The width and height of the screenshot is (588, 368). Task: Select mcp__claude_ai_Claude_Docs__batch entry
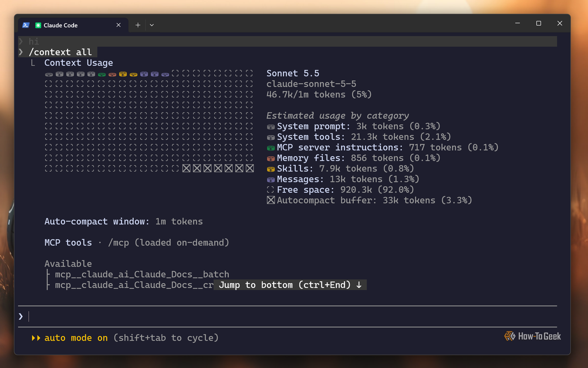click(x=142, y=274)
